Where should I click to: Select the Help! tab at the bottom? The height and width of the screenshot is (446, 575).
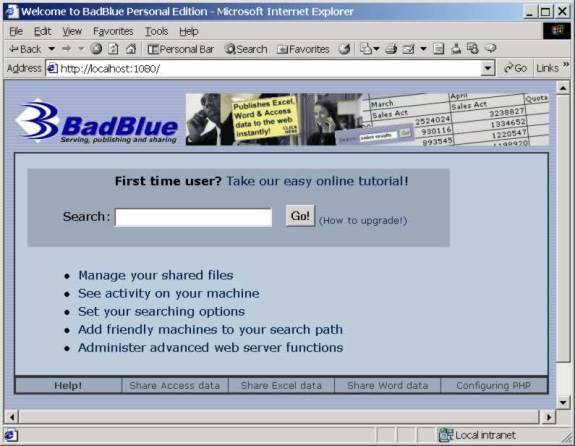(x=68, y=385)
